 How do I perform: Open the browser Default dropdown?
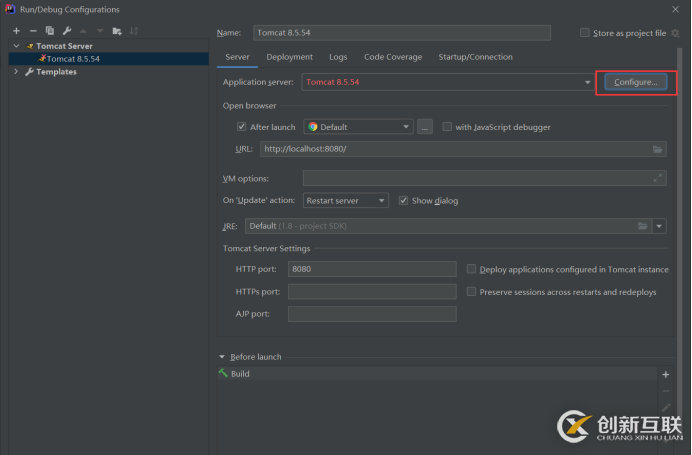tap(358, 127)
